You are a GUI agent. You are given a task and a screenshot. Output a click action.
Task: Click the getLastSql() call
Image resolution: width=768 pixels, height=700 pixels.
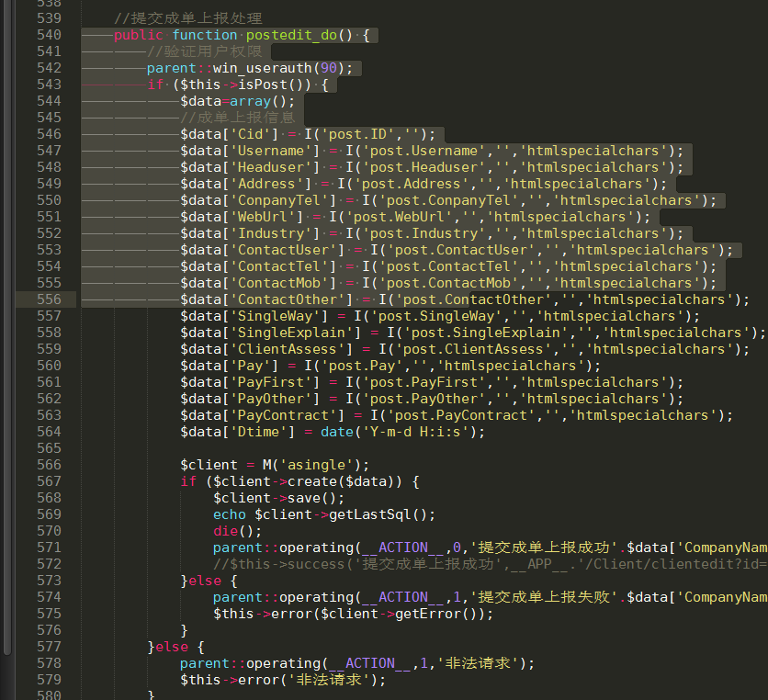(x=378, y=514)
